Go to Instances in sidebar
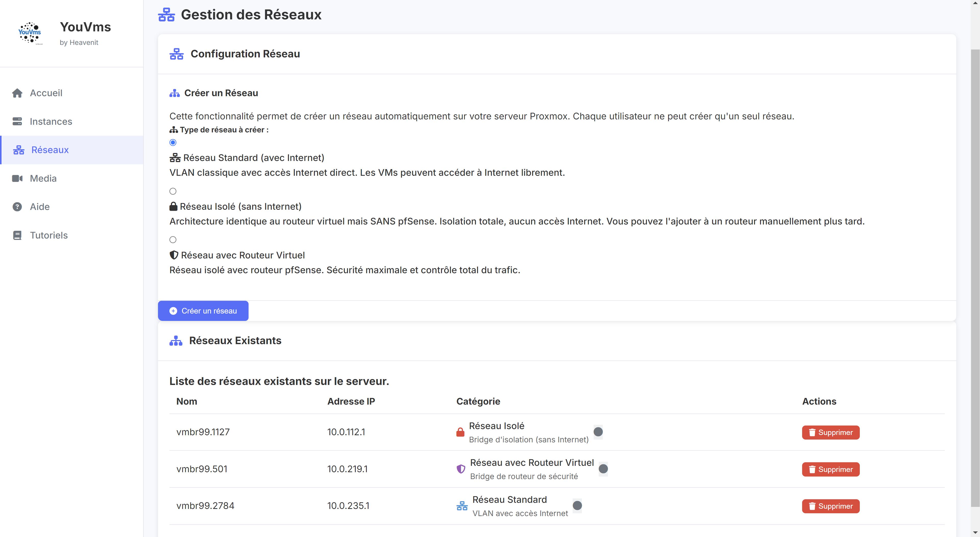 point(51,121)
